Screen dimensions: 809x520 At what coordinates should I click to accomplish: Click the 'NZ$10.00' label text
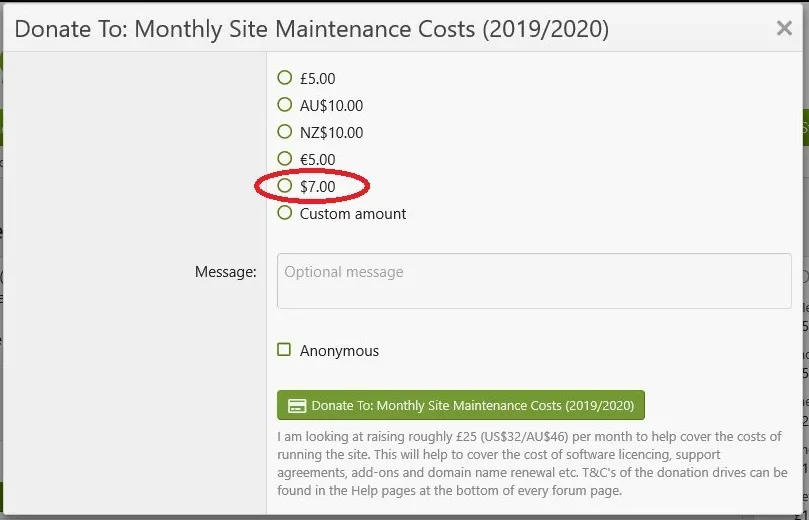(x=331, y=132)
